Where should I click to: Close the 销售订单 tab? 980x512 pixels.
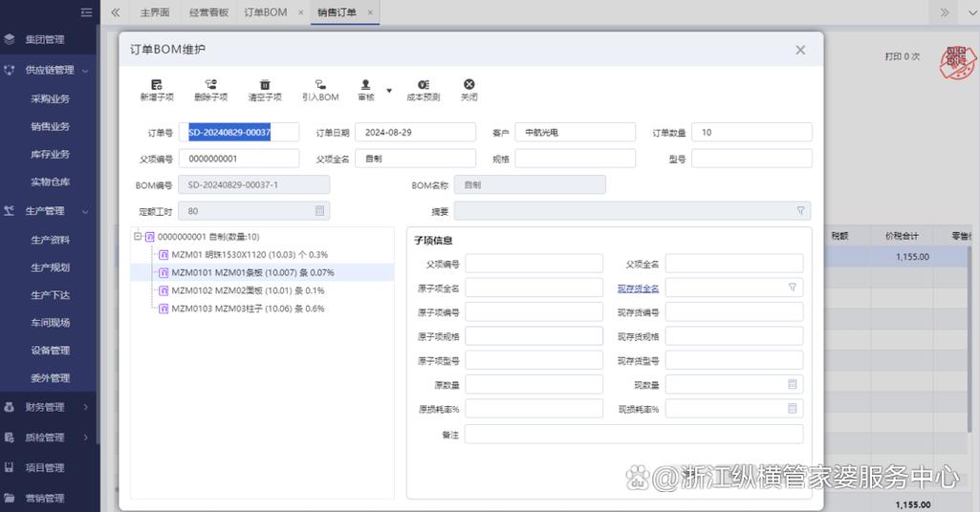coord(370,11)
